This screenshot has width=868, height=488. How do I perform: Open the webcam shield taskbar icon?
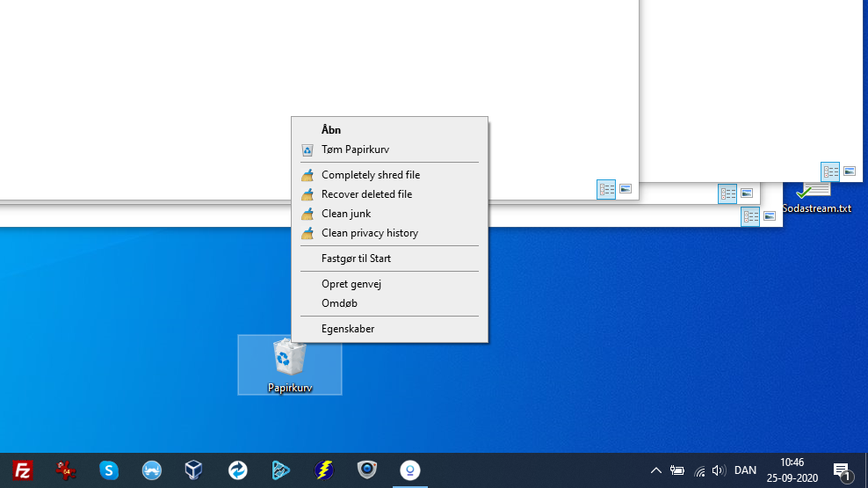pos(367,470)
